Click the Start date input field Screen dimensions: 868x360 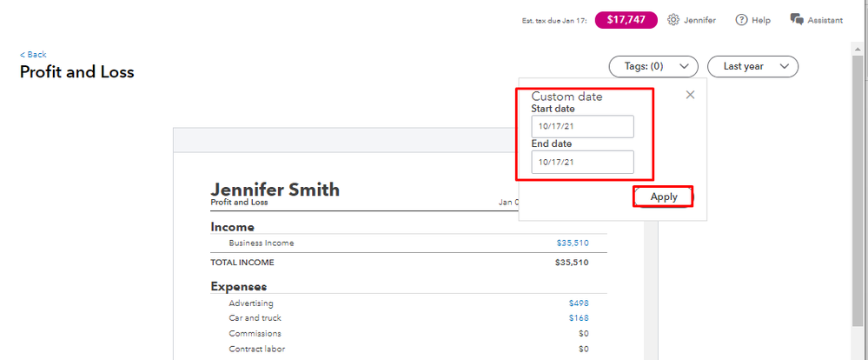click(x=582, y=127)
